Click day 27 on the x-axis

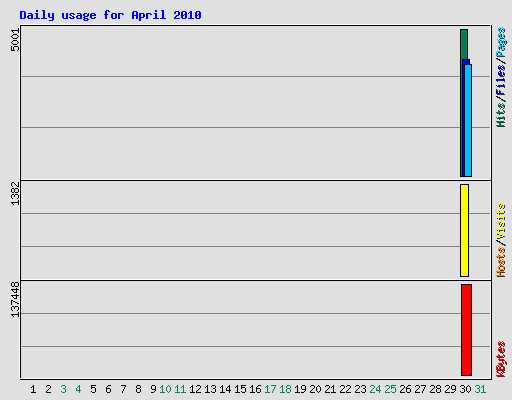pos(420,389)
